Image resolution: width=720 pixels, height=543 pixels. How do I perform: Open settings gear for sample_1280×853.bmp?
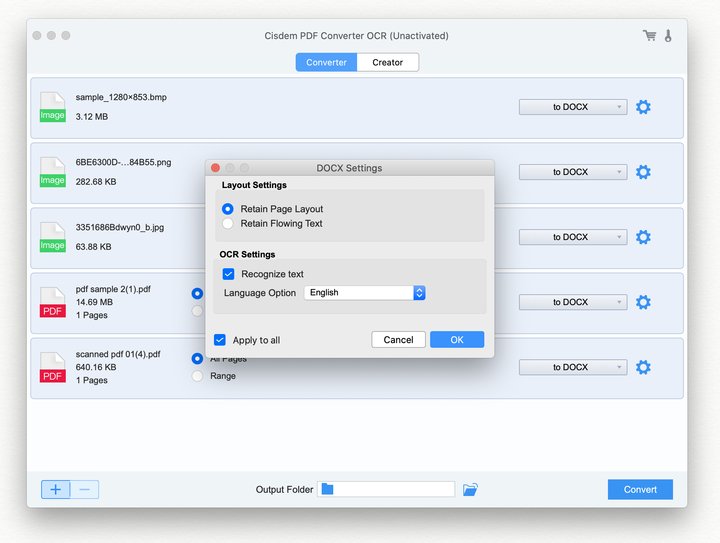tap(643, 107)
